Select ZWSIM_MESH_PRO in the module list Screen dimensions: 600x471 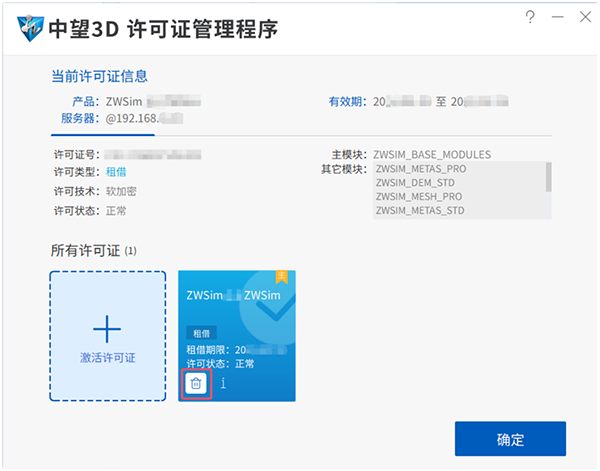(x=419, y=197)
